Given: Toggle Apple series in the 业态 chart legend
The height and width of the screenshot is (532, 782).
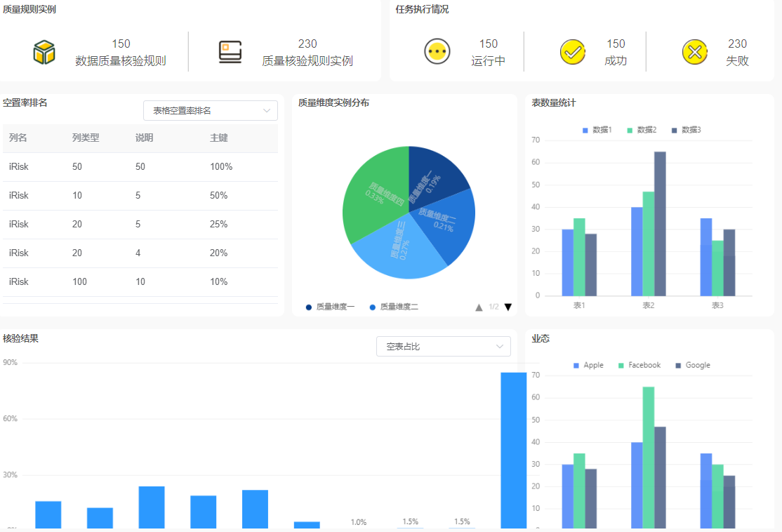Looking at the screenshot, I should tap(588, 365).
